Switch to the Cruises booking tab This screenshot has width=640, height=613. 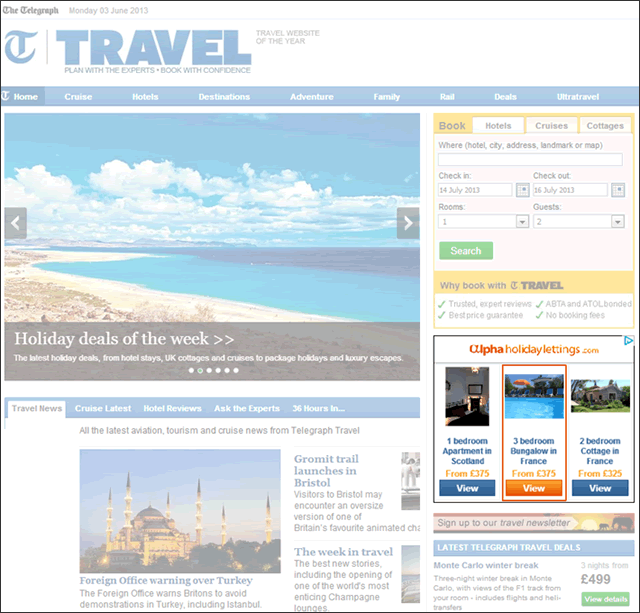(551, 126)
